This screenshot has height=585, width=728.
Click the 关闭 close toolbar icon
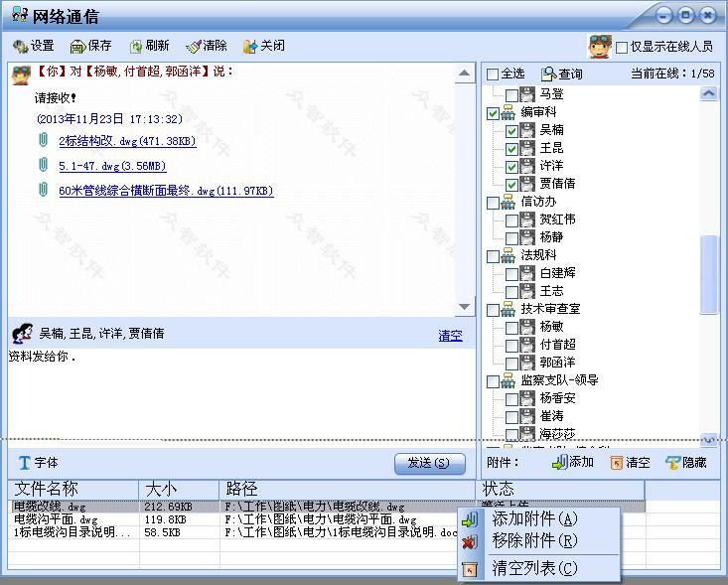[x=250, y=46]
